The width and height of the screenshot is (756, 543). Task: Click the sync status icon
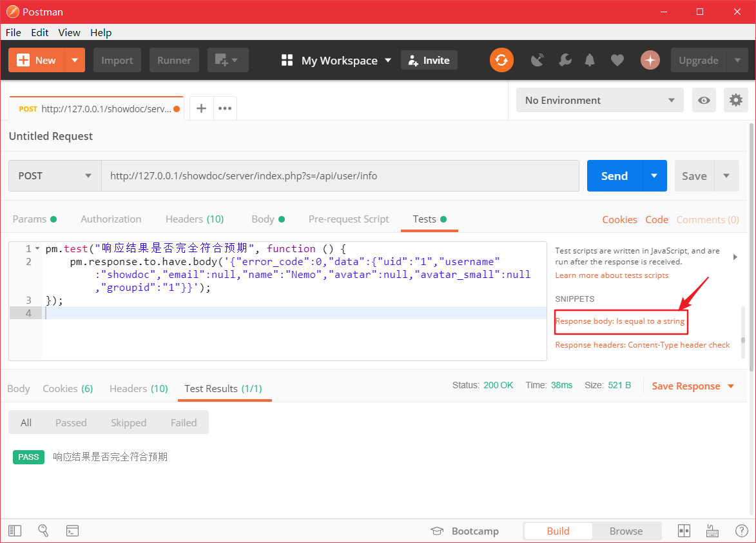click(501, 59)
